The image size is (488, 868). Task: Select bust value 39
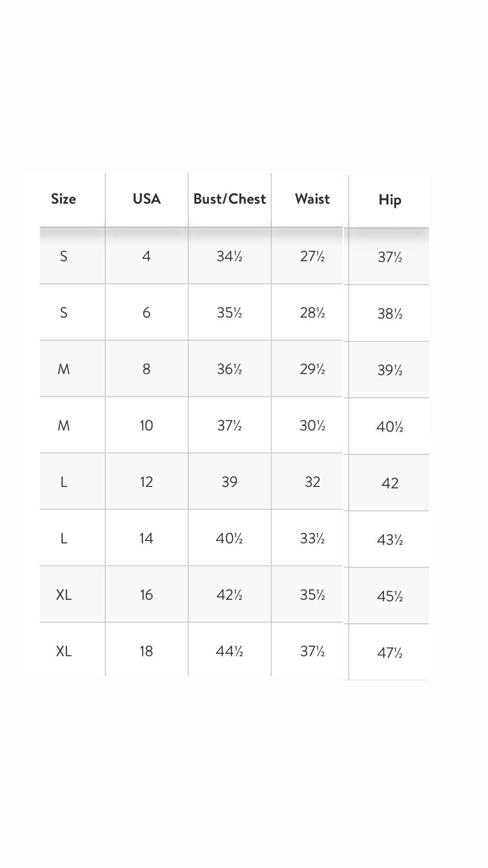coord(229,482)
